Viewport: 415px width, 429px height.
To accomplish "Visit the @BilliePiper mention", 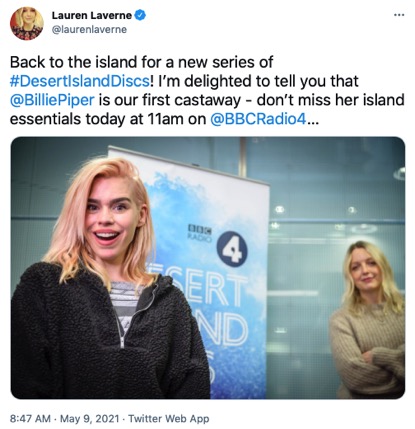I will pyautogui.click(x=52, y=100).
